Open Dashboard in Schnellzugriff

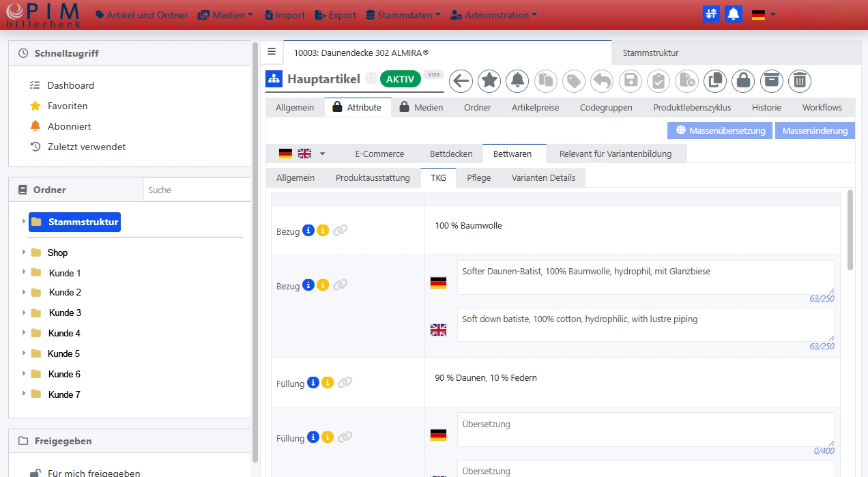tap(71, 85)
